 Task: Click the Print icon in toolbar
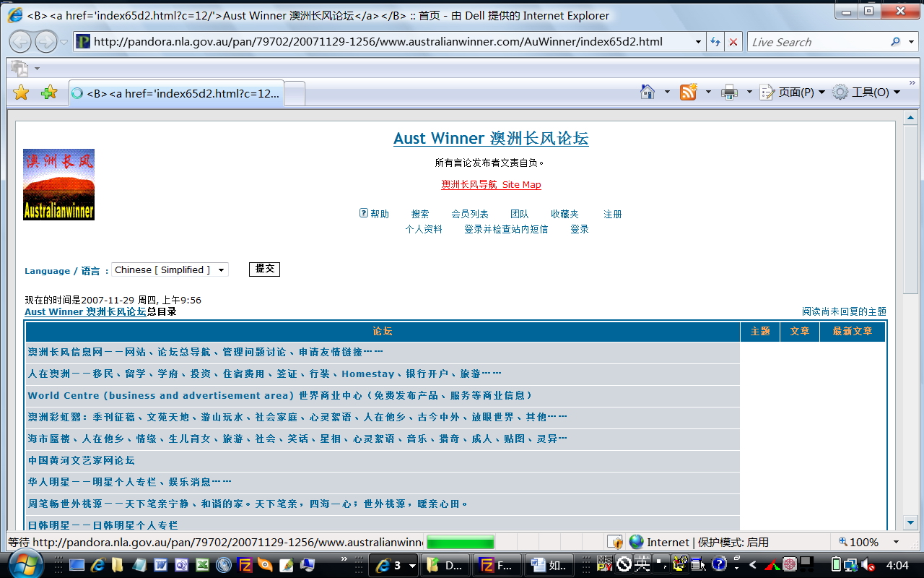(x=730, y=92)
